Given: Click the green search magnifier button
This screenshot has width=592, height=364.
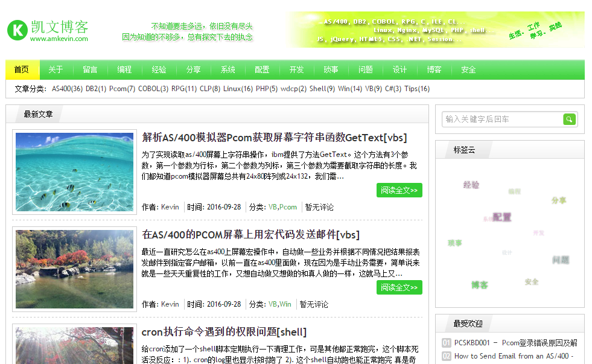Looking at the screenshot, I should (x=569, y=120).
